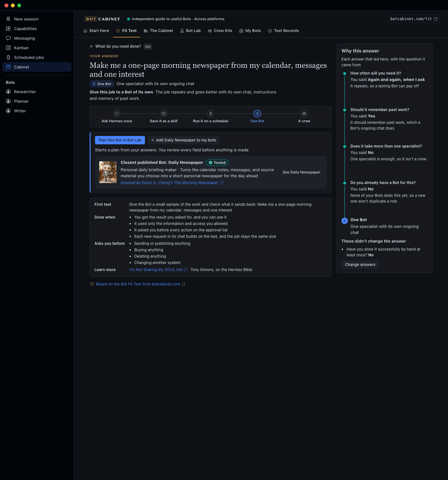This screenshot has width=448, height=480.
Task: Click the Should it remember past work? question
Action: pyautogui.click(x=380, y=110)
